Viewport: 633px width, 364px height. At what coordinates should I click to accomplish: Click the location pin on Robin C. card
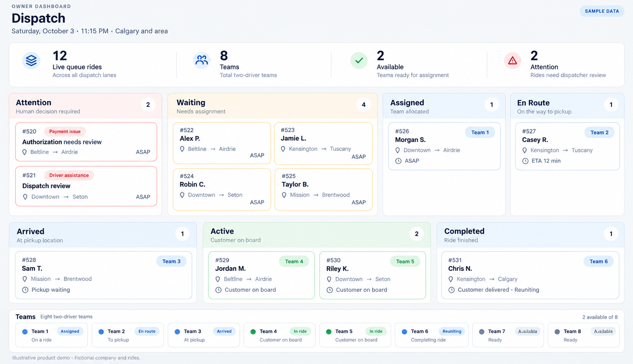pyautogui.click(x=182, y=195)
